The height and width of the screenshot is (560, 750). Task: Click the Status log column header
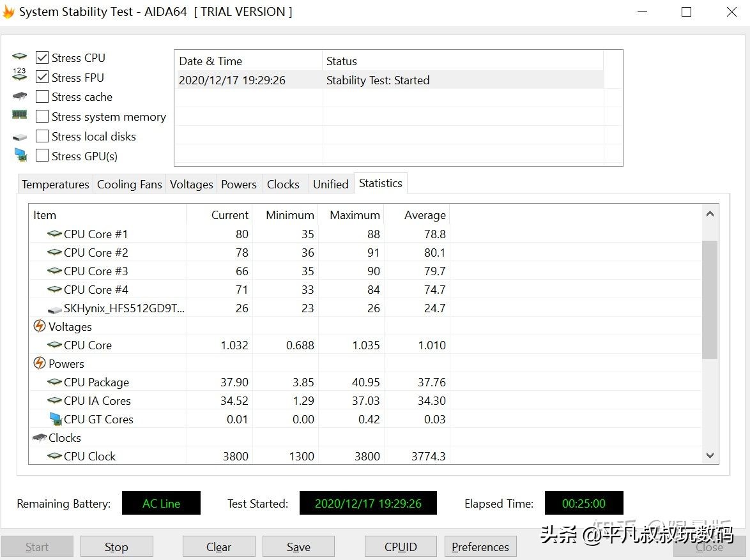coord(463,61)
